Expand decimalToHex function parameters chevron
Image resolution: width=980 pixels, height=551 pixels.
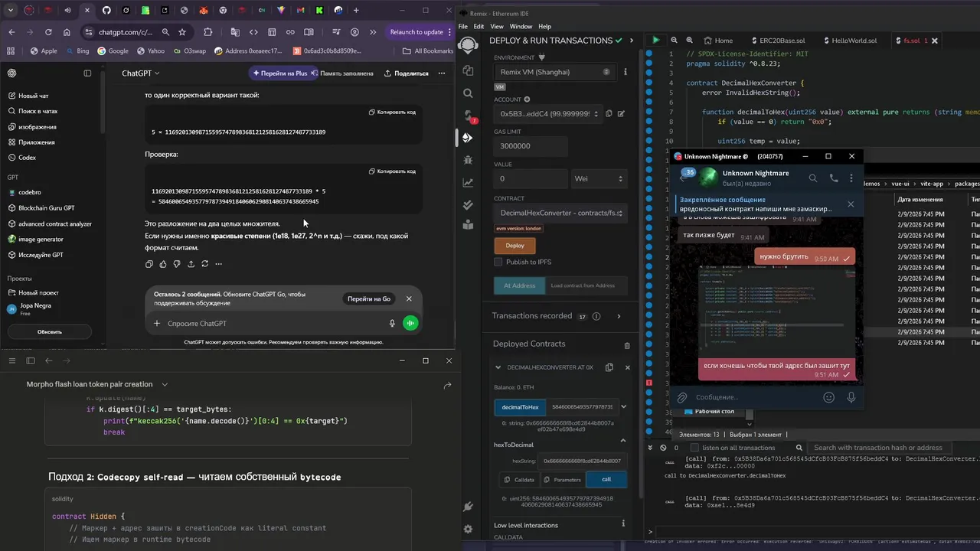pyautogui.click(x=623, y=406)
